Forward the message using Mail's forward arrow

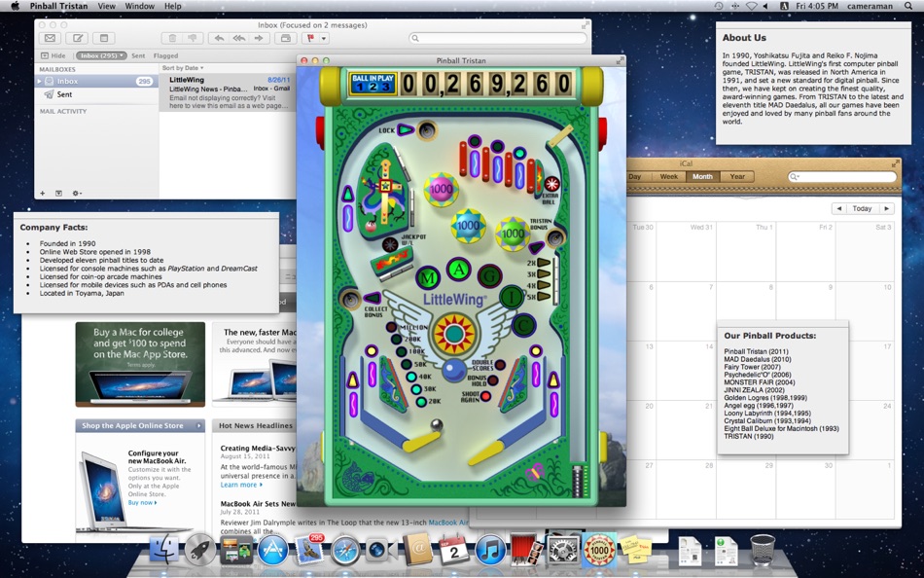pos(259,38)
